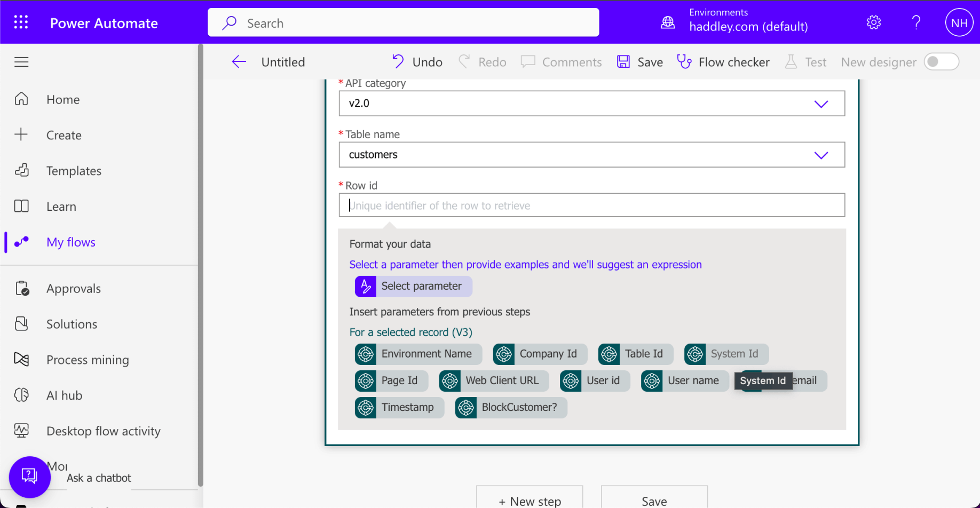Open Approvals page

74,289
